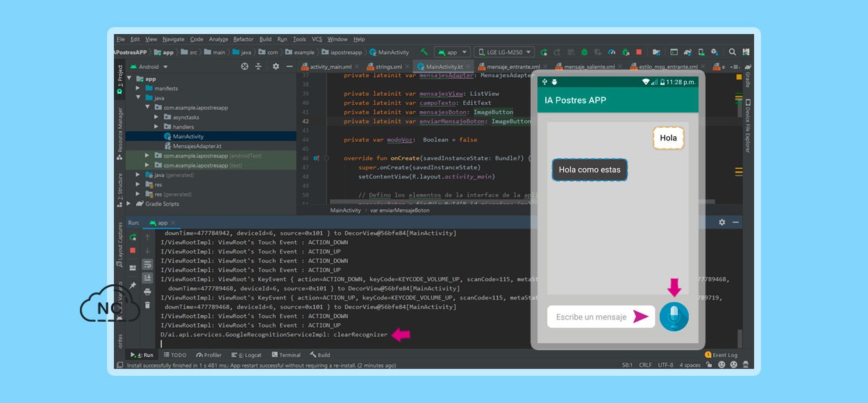The image size is (868, 403).
Task: Click the Search Everywhere magnifier icon
Action: [x=732, y=52]
